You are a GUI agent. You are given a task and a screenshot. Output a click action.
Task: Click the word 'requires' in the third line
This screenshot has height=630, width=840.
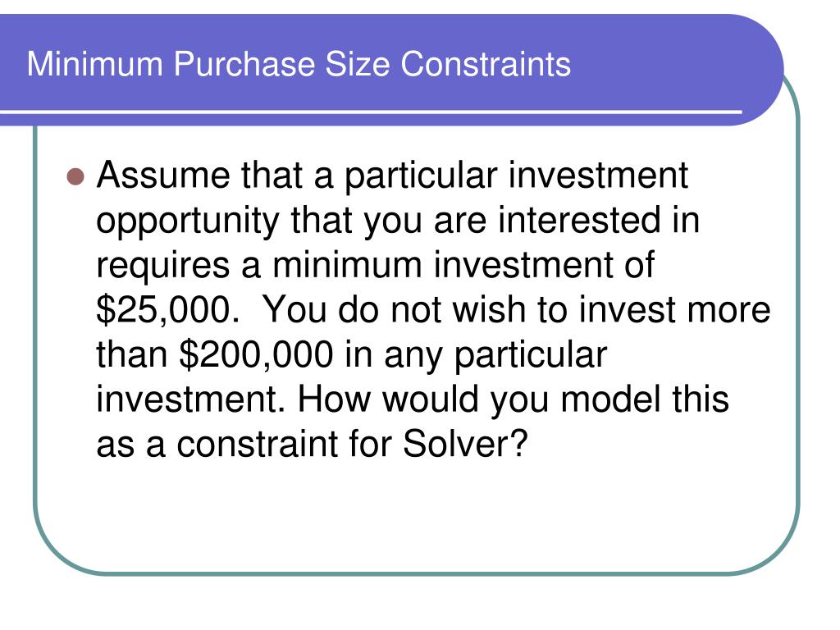163,267
